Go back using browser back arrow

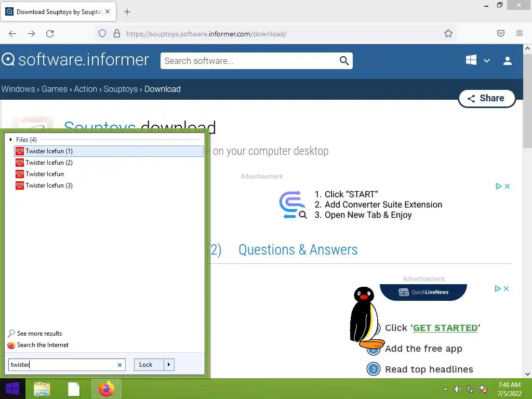pyautogui.click(x=12, y=33)
